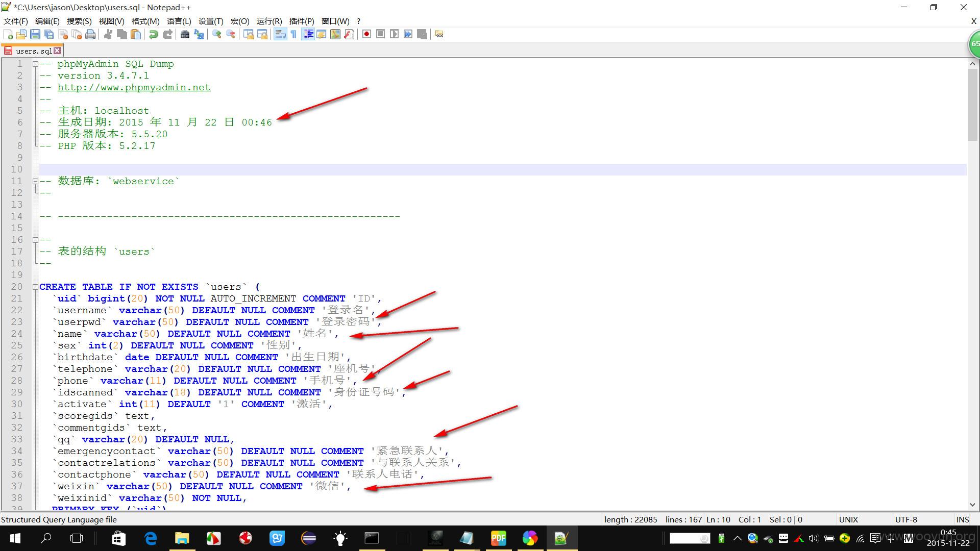Click the Zoom Out magnifier icon
Screen dimensions: 980x551
231,34
